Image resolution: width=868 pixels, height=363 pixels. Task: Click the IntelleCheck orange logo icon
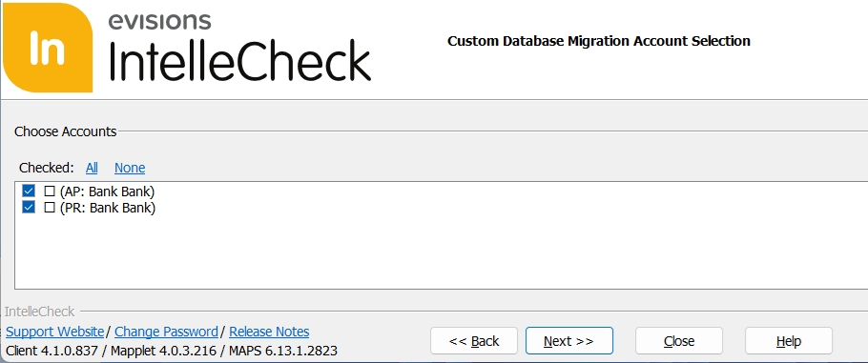[48, 48]
